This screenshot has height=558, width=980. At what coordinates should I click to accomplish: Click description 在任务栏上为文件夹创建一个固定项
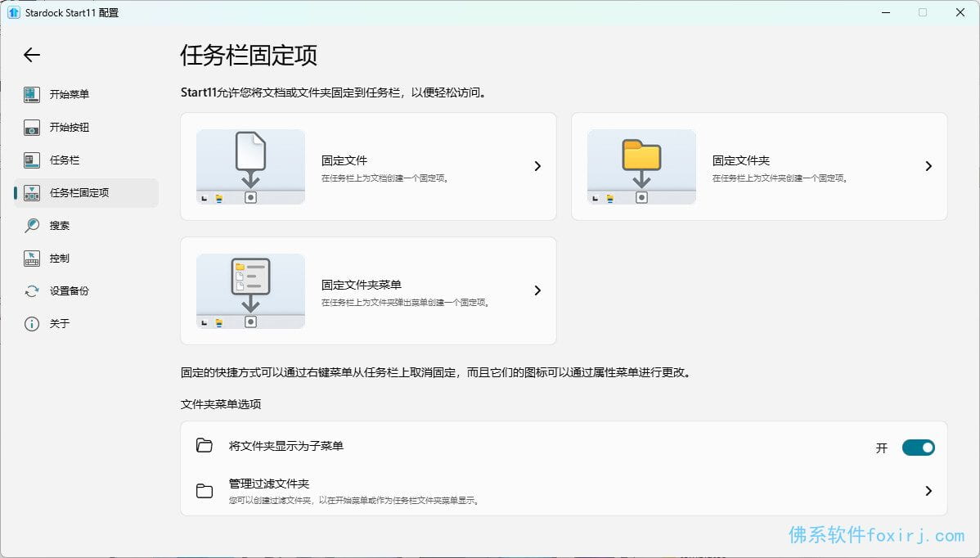(x=780, y=178)
